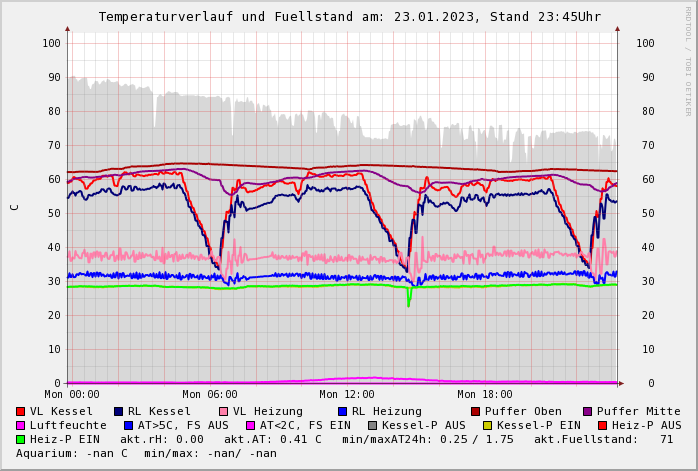
Task: Click the 'AT<2C, FS EIN' legend swatch
Action: click(x=251, y=425)
